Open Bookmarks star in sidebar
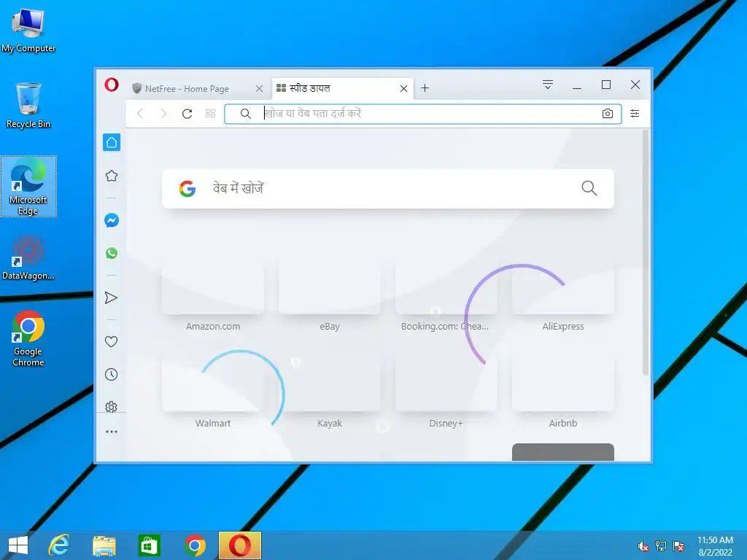This screenshot has width=747, height=560. (x=112, y=176)
